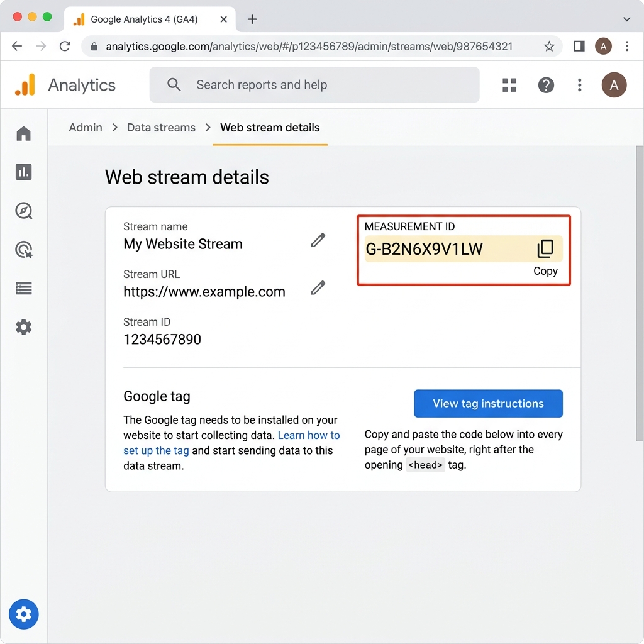Open the Advertising target icon in the sidebar
This screenshot has width=644, height=644.
[x=23, y=250]
